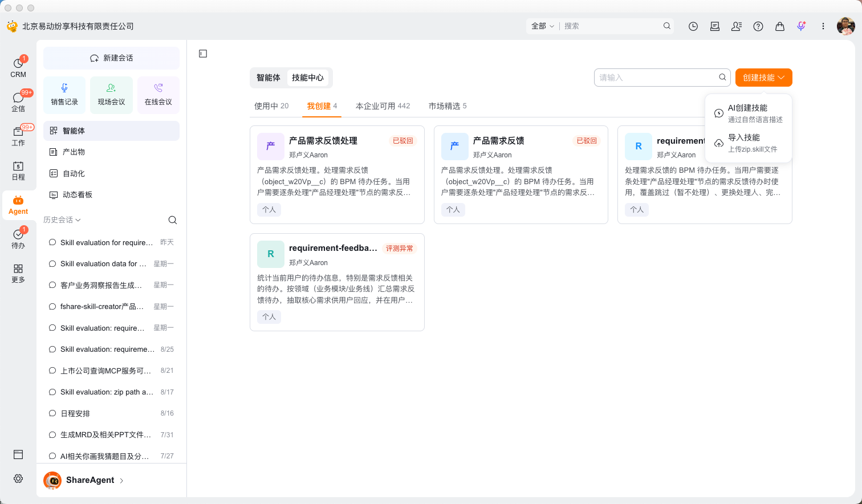Open the 待办 todo module
The width and height of the screenshot is (862, 504).
click(x=18, y=238)
